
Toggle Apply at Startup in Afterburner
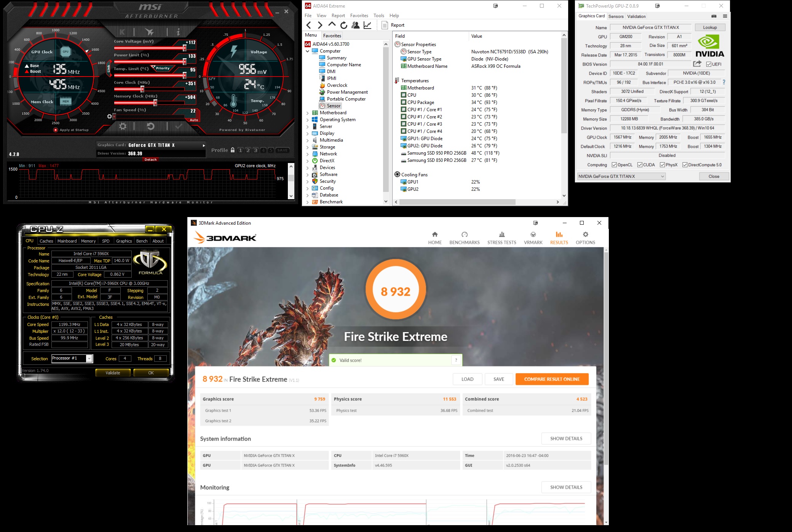(x=56, y=130)
